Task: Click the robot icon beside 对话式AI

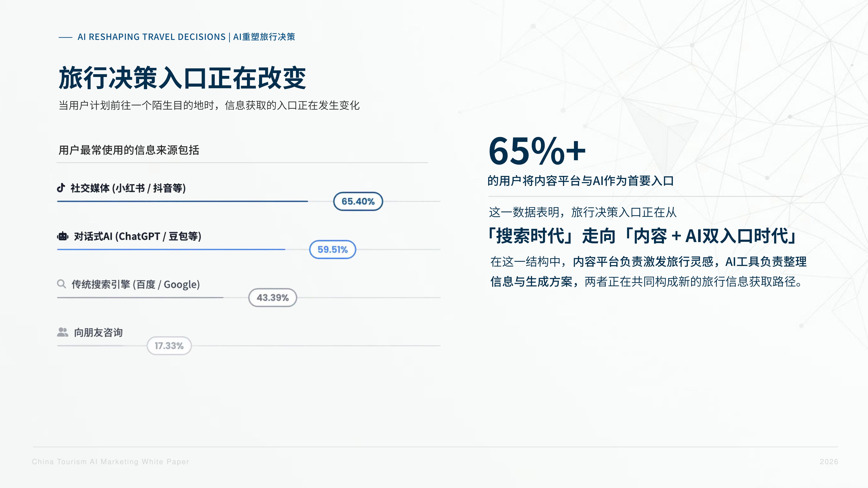Action: tap(63, 236)
